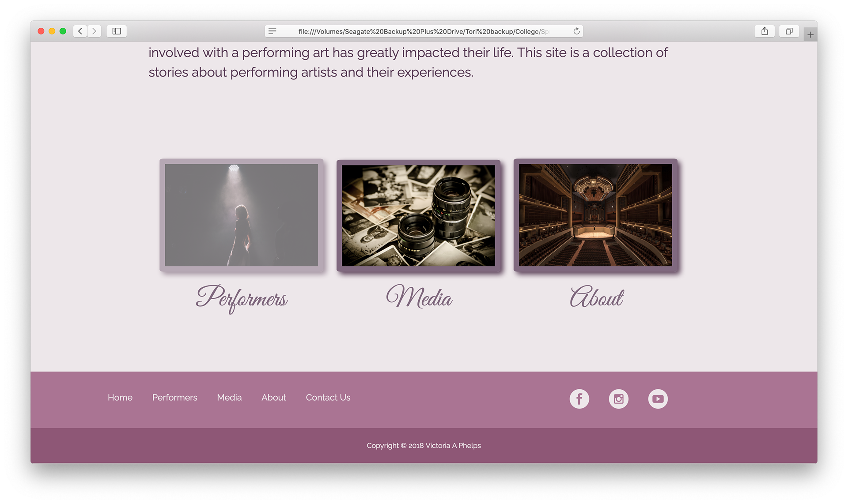Click the file URL address field
The width and height of the screenshot is (848, 504).
pyautogui.click(x=424, y=31)
